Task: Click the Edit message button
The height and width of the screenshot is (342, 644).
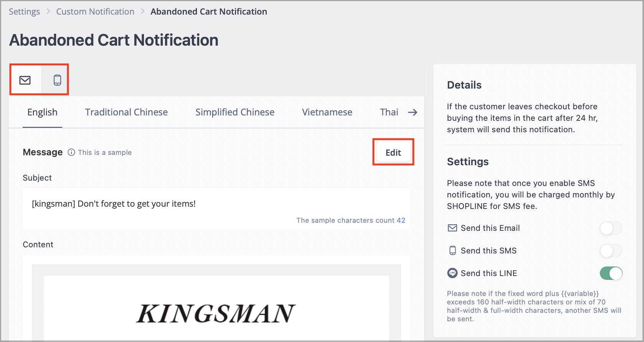Action: tap(393, 153)
